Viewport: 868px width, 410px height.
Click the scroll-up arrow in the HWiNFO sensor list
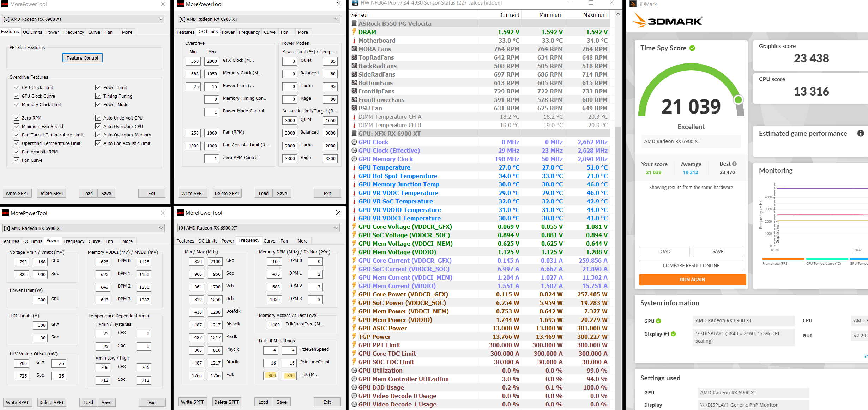pyautogui.click(x=618, y=13)
